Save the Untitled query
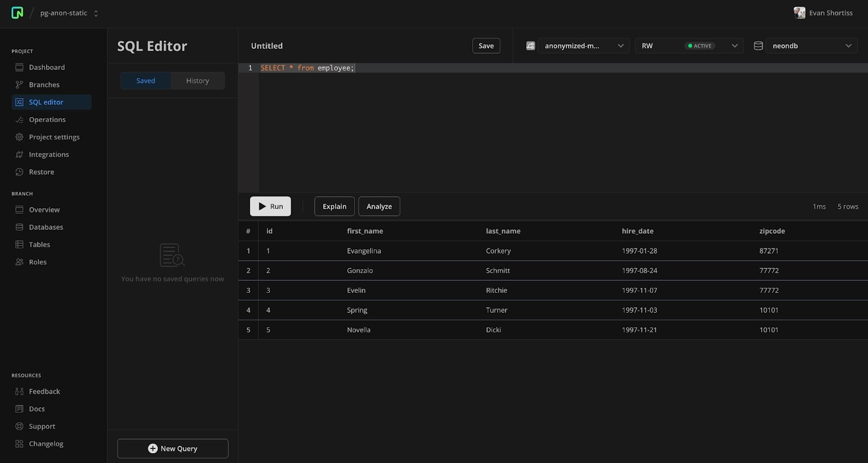This screenshot has width=868, height=463. (486, 46)
